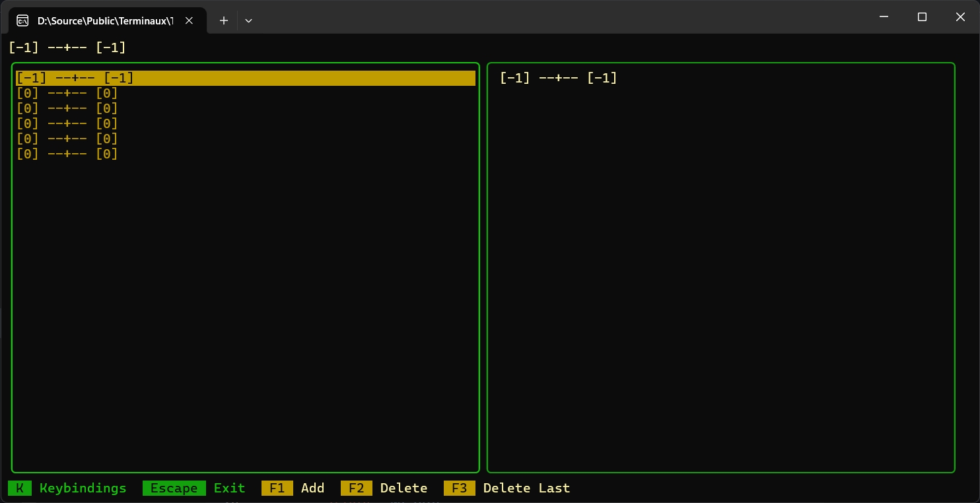Click the terminal icon in the tab

tap(22, 20)
